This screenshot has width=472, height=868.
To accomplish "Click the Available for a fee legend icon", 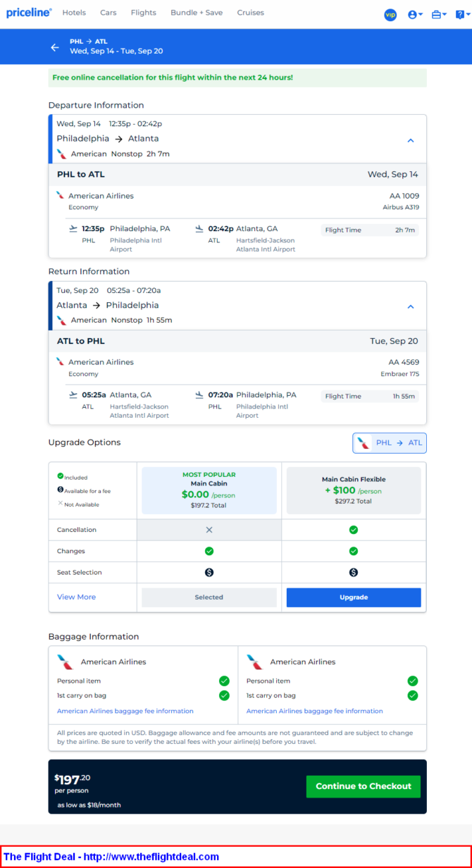I will click(61, 490).
